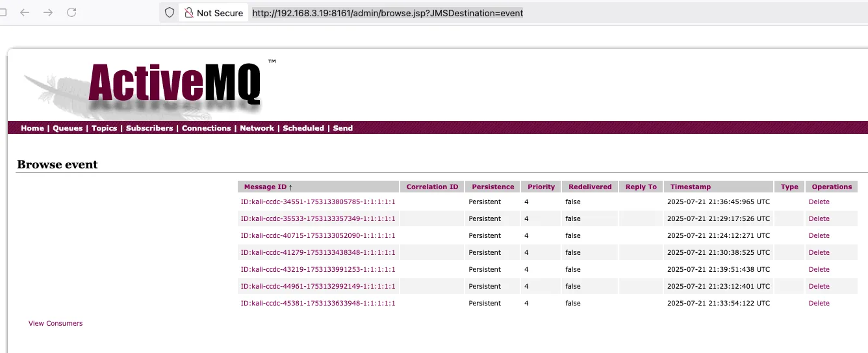The width and height of the screenshot is (868, 353).
Task: Open the Scheduled menu item
Action: (303, 128)
